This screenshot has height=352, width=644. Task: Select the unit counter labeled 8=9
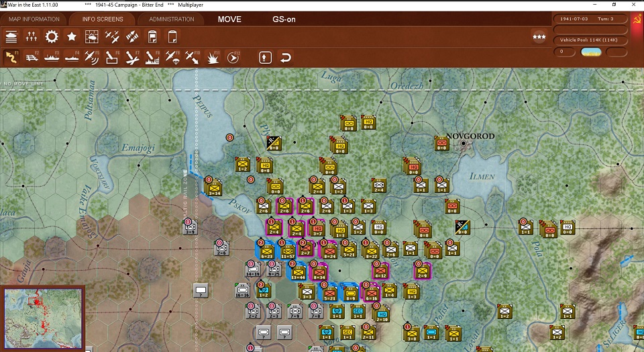350,292
